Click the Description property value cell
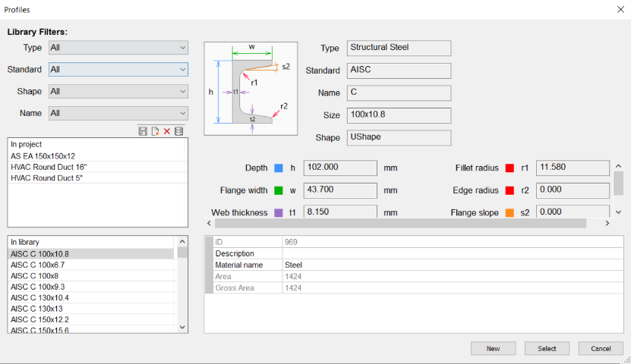The height and width of the screenshot is (364, 631). [x=453, y=253]
